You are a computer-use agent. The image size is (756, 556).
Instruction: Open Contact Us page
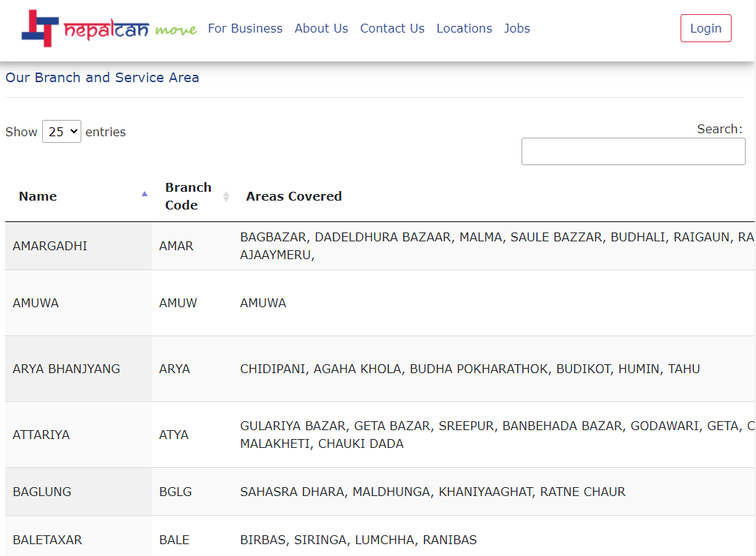coord(392,28)
